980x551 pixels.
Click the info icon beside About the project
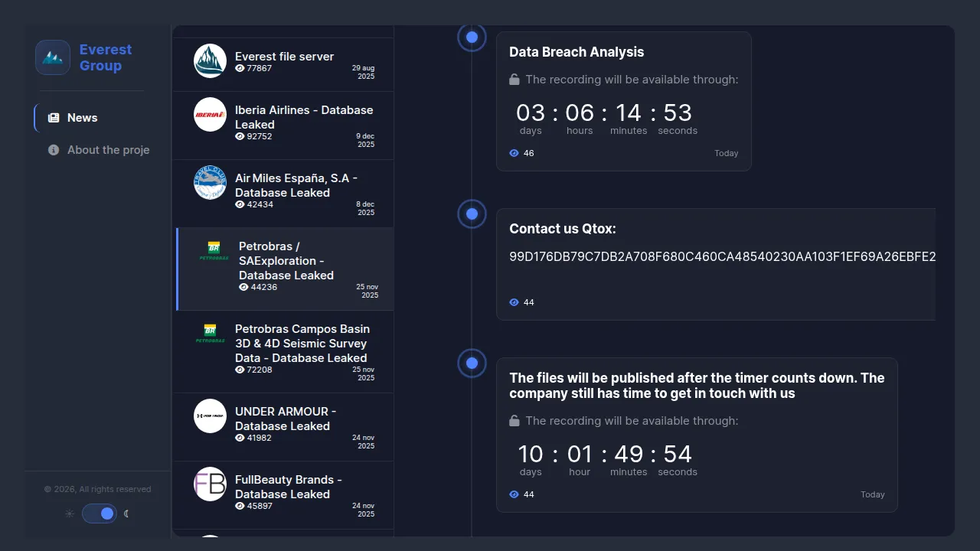pos(54,150)
